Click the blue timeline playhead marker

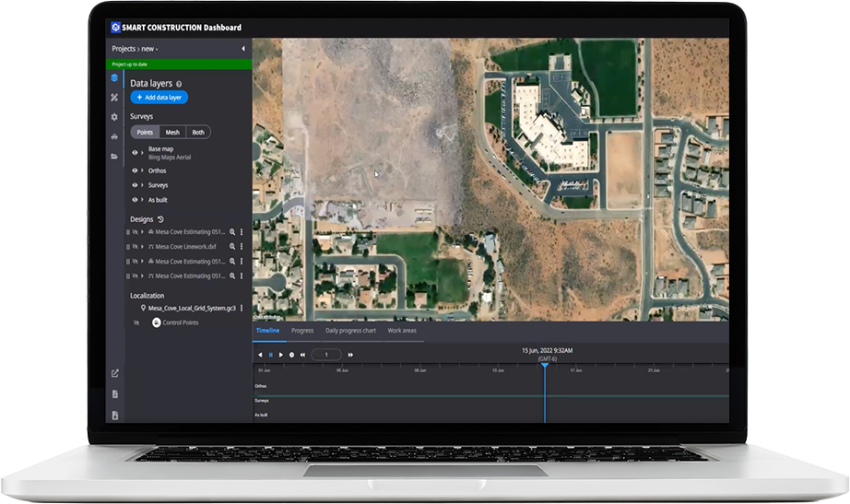pos(545,366)
